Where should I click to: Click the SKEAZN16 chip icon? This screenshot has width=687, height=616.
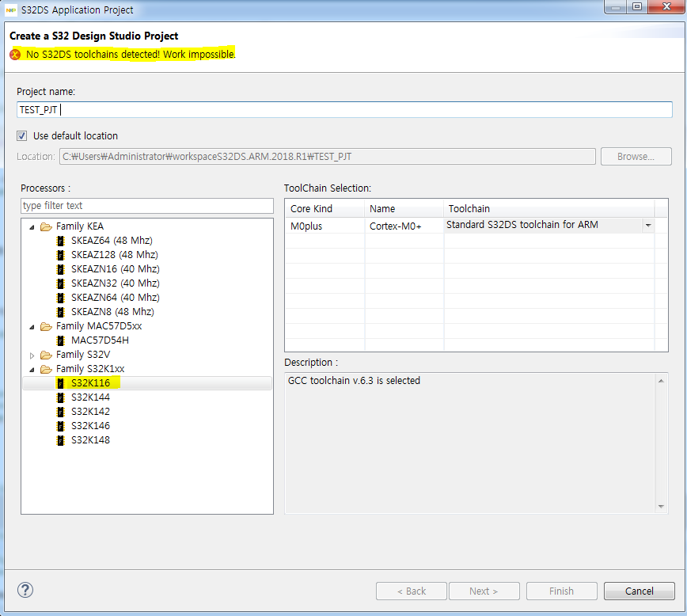pyautogui.click(x=60, y=269)
